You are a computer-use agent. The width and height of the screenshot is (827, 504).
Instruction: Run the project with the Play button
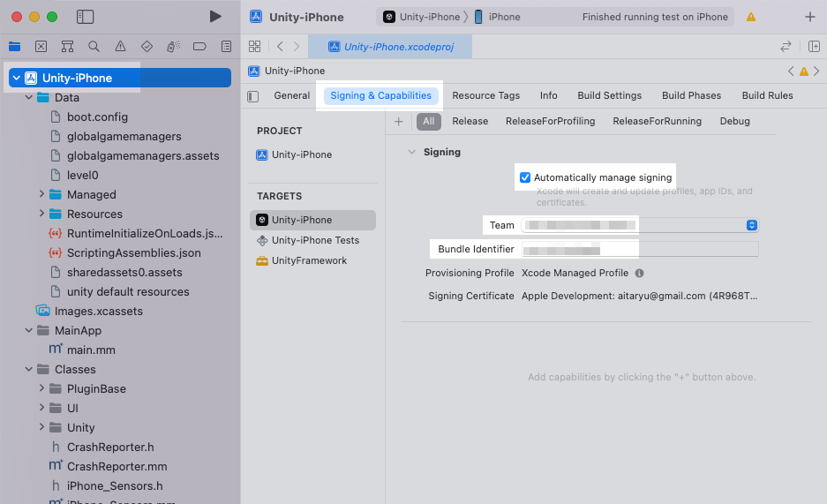coord(214,17)
